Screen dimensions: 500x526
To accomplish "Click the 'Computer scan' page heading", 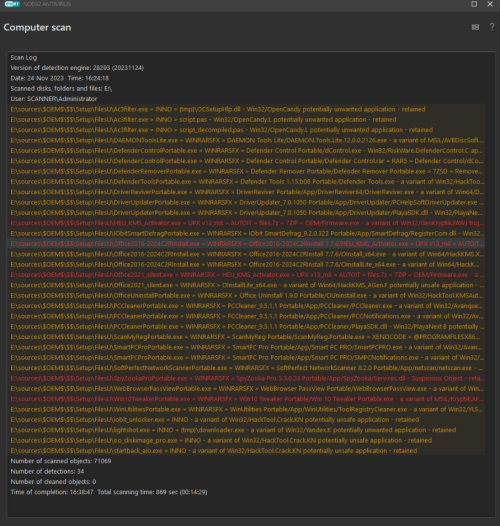I will (37, 28).
